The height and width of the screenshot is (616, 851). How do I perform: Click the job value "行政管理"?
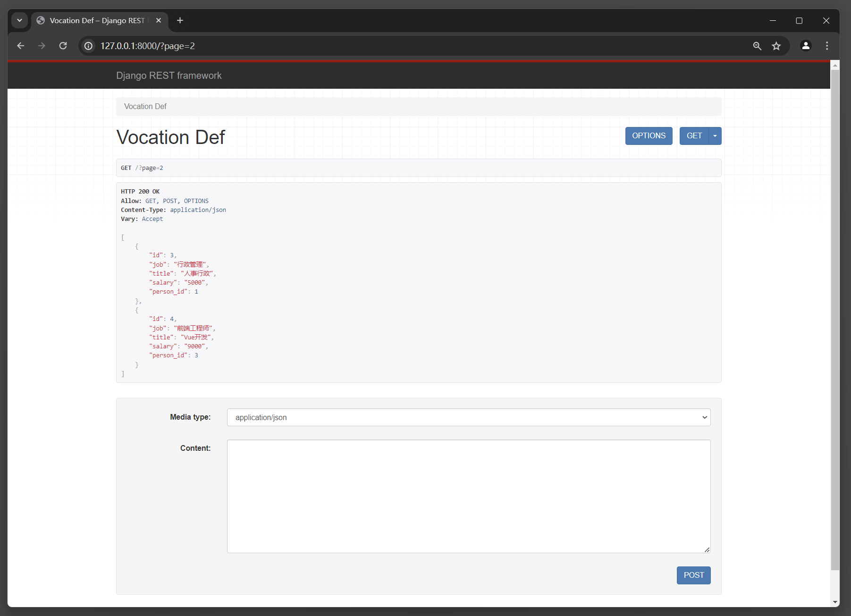point(190,265)
